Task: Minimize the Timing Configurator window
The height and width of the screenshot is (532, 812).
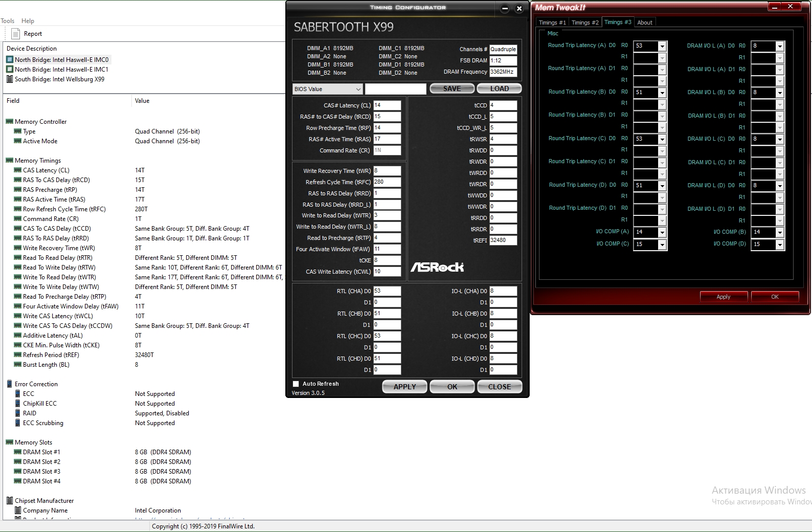Action: tap(505, 9)
